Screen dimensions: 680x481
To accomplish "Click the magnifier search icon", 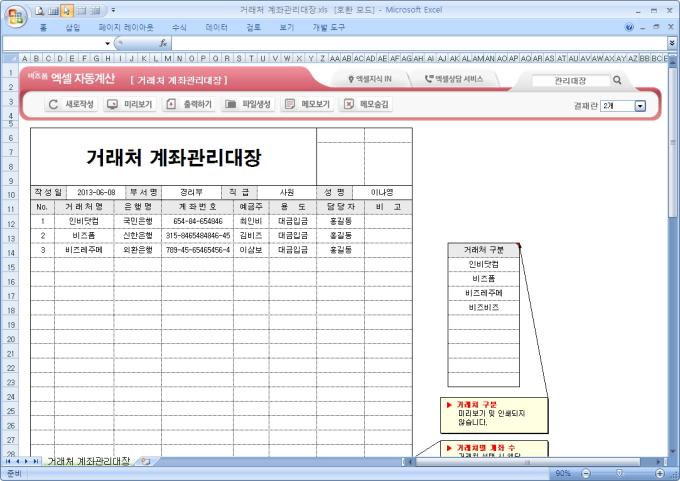I will pos(617,80).
